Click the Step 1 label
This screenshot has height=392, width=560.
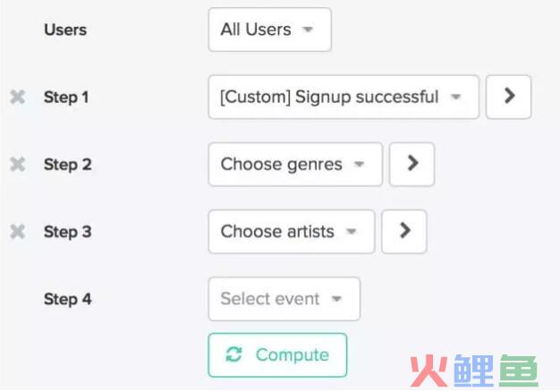click(66, 98)
